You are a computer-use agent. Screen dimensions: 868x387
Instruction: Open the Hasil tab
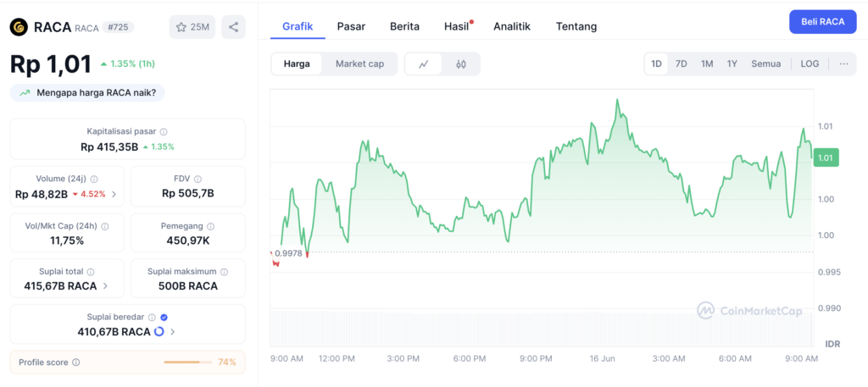click(457, 26)
